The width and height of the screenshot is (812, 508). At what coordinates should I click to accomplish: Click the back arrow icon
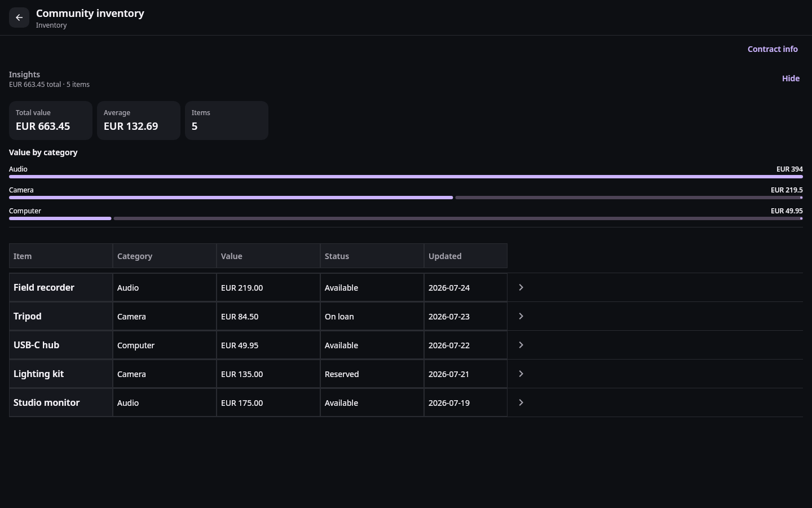19,17
